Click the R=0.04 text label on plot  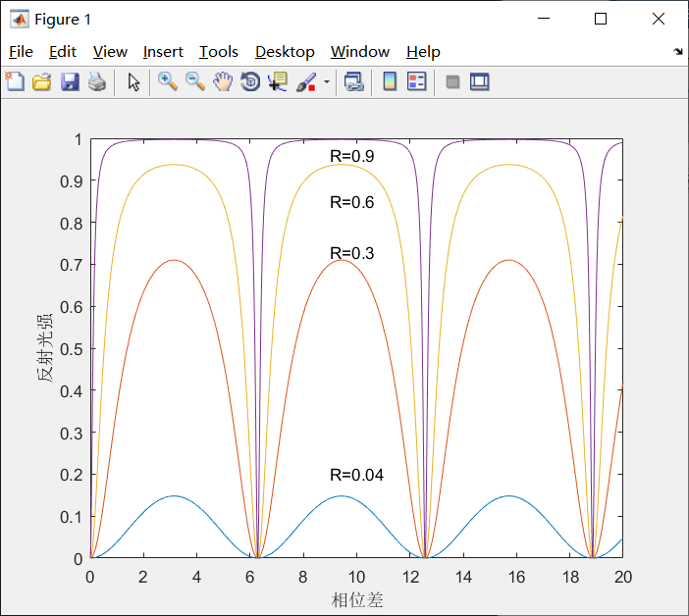click(x=356, y=476)
